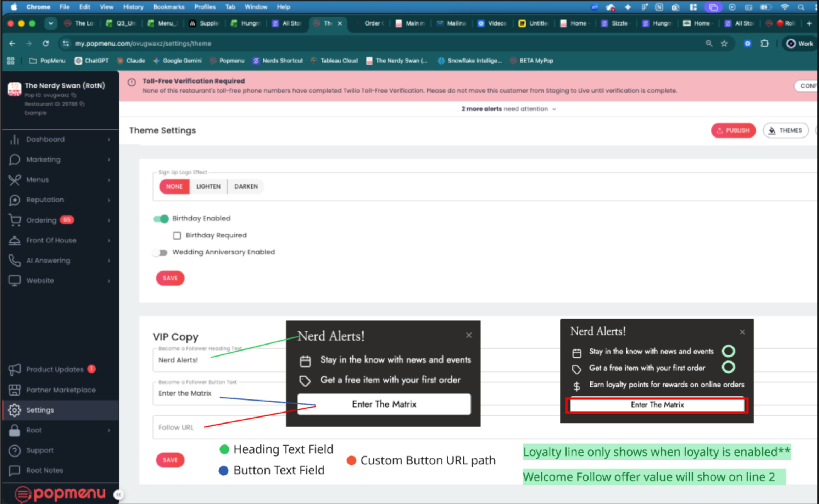Click the Ordering shopping cart icon
Screen dimensions: 819x504
pos(15,220)
